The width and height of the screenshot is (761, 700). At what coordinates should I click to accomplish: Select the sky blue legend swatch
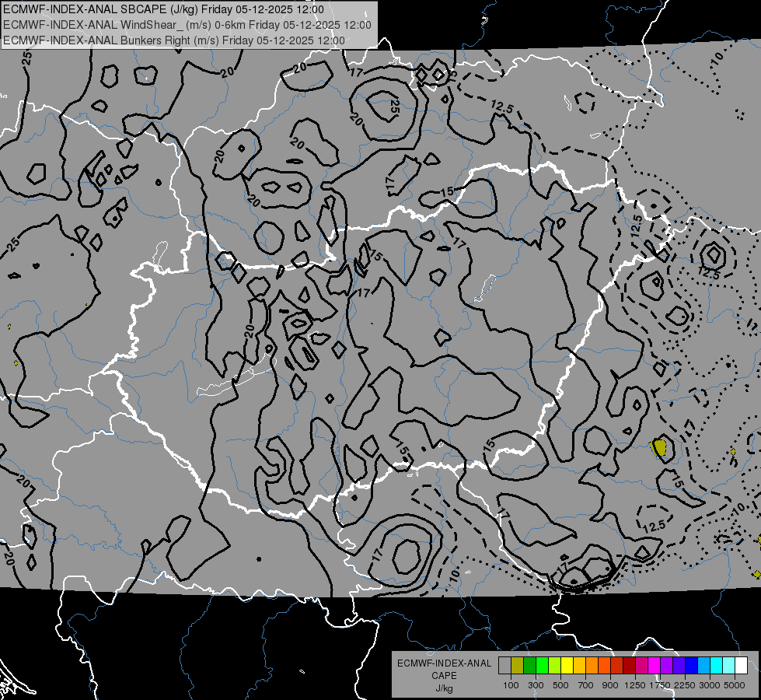click(704, 666)
